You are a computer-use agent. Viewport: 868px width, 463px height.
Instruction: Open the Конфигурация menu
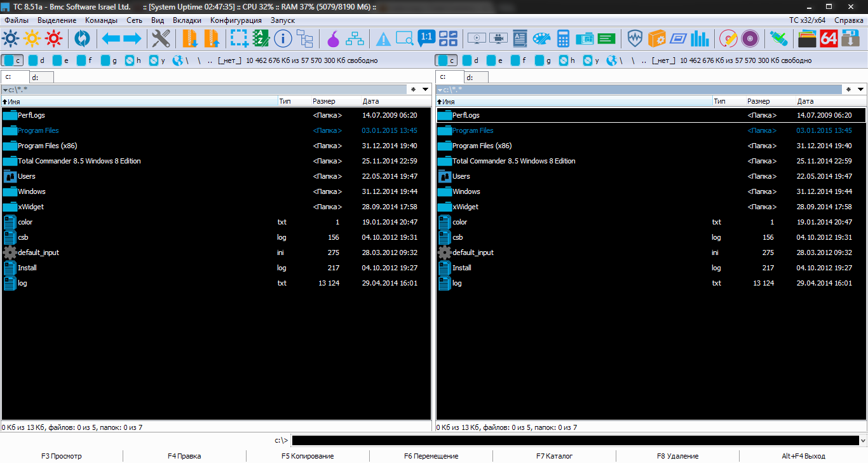click(x=236, y=20)
